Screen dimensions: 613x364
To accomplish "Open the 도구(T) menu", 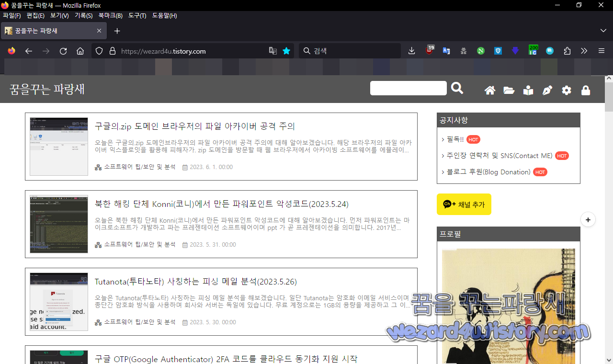I will click(x=137, y=15).
